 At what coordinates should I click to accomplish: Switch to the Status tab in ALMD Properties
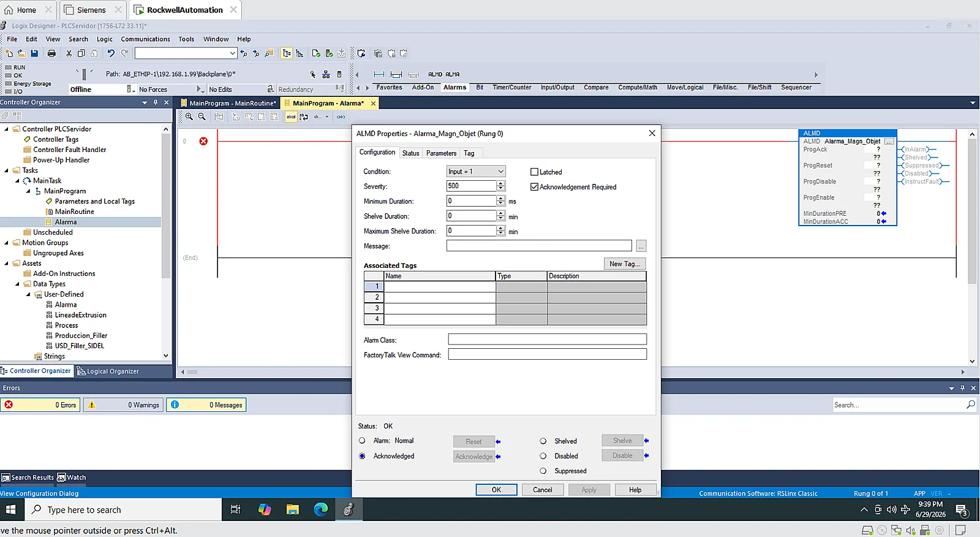pyautogui.click(x=410, y=153)
